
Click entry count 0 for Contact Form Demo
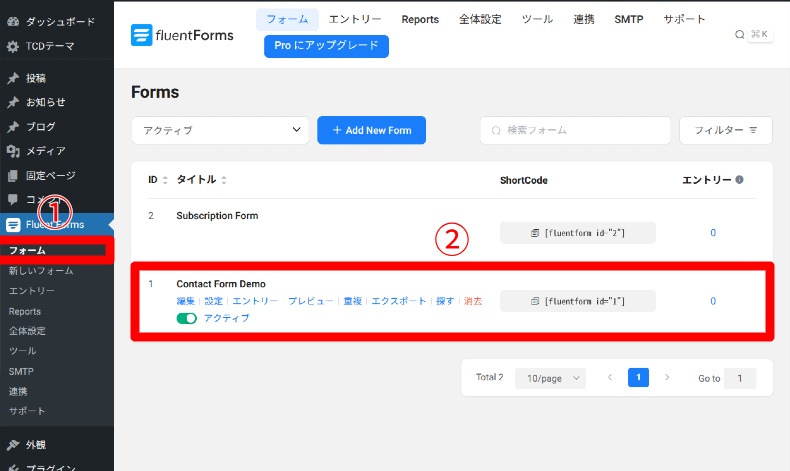click(713, 301)
